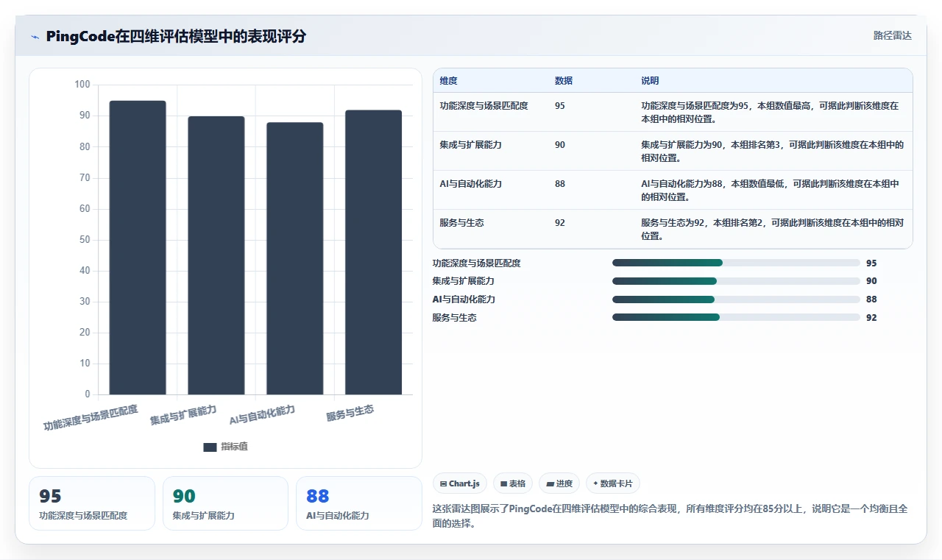Click the 说明 column header
The image size is (942, 560).
[650, 81]
